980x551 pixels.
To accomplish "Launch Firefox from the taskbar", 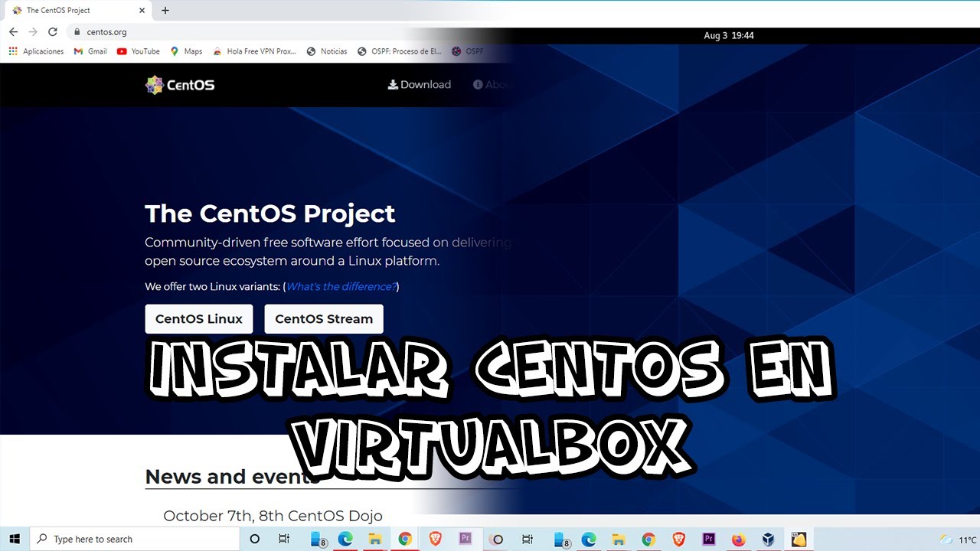I will click(x=738, y=539).
